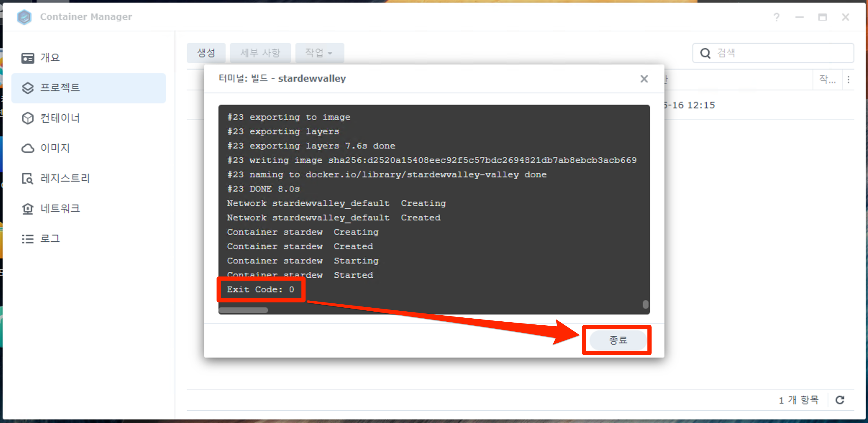Close the terminal build dialog with X
The image size is (868, 423).
(x=644, y=79)
